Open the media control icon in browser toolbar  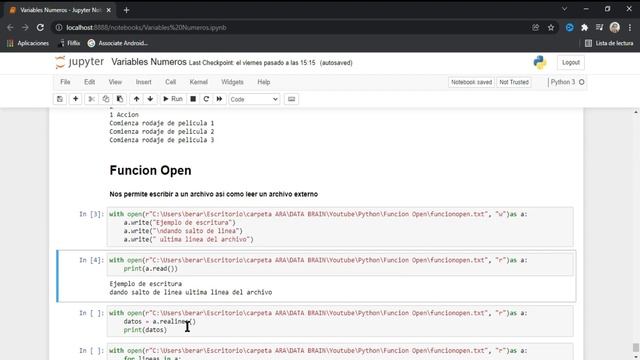tap(599, 27)
